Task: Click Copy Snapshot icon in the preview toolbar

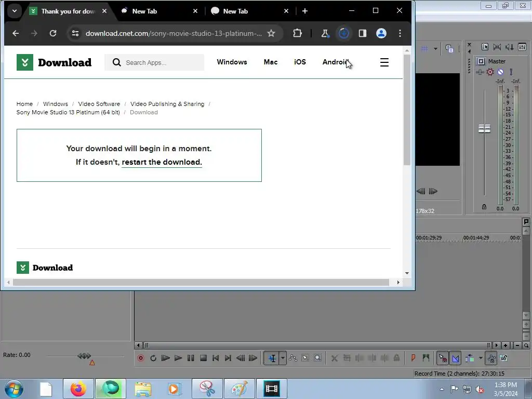Action: pyautogui.click(x=449, y=48)
